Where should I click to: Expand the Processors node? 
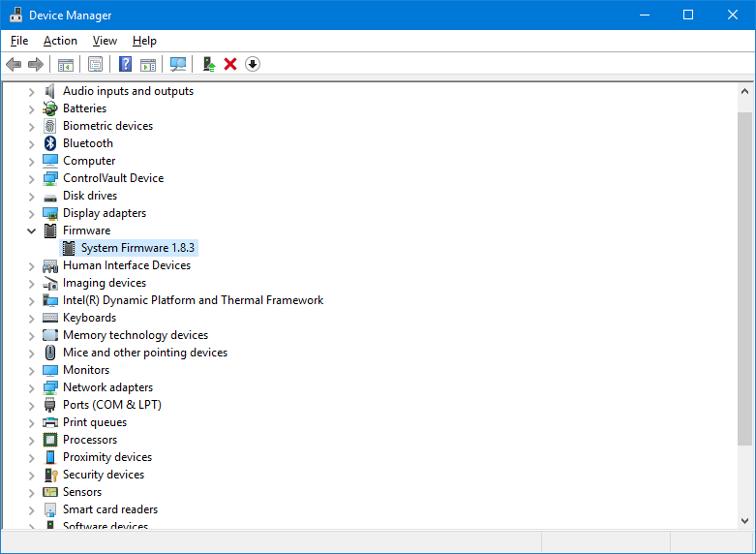click(x=31, y=440)
